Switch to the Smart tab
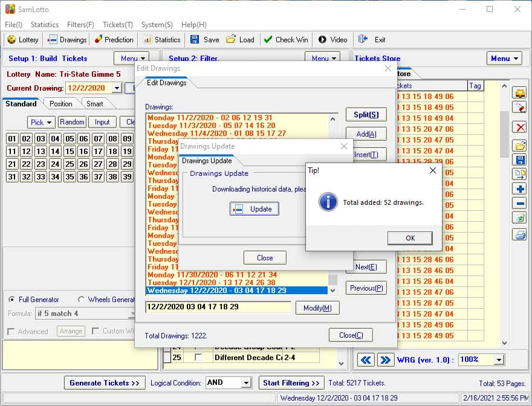532x406 pixels. pyautogui.click(x=95, y=104)
